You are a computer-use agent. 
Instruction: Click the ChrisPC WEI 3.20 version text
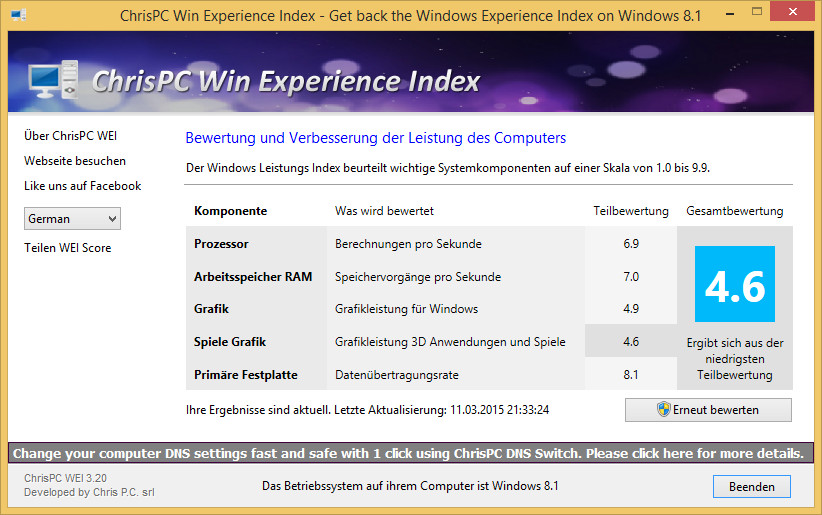click(65, 478)
